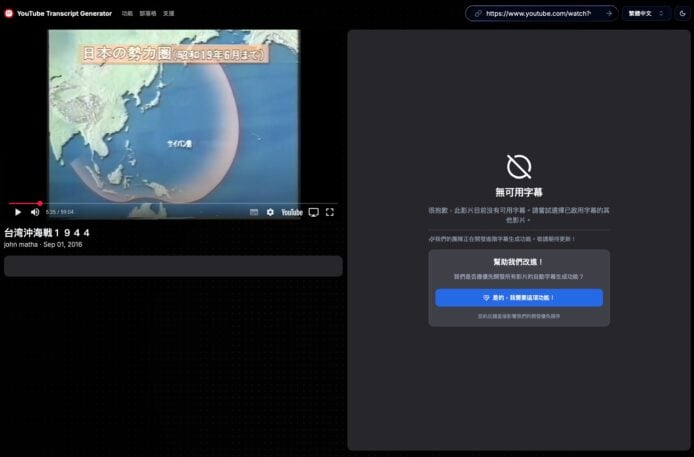This screenshot has height=457, width=694.
Task: Open the 部落格 navigation link
Action: pyautogui.click(x=148, y=14)
